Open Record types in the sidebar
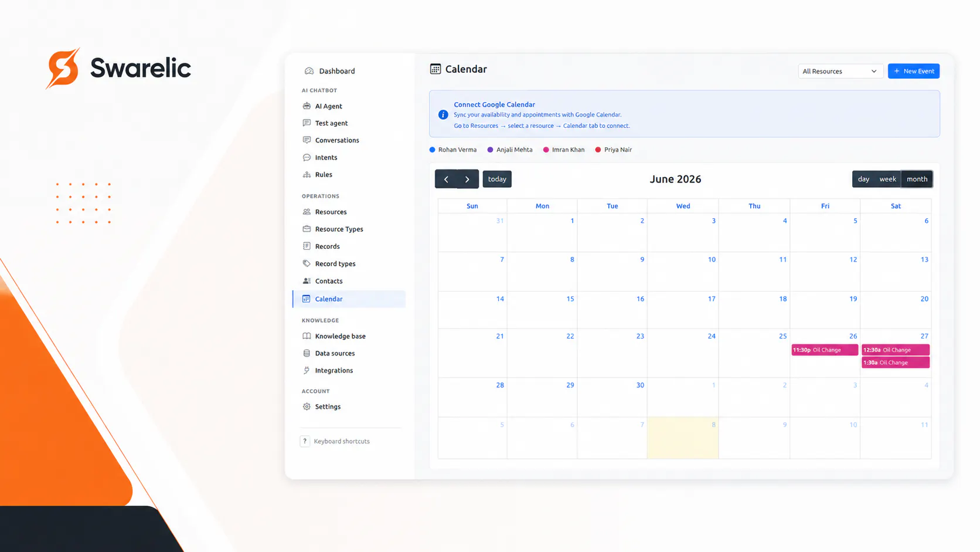The width and height of the screenshot is (980, 552). click(x=335, y=263)
